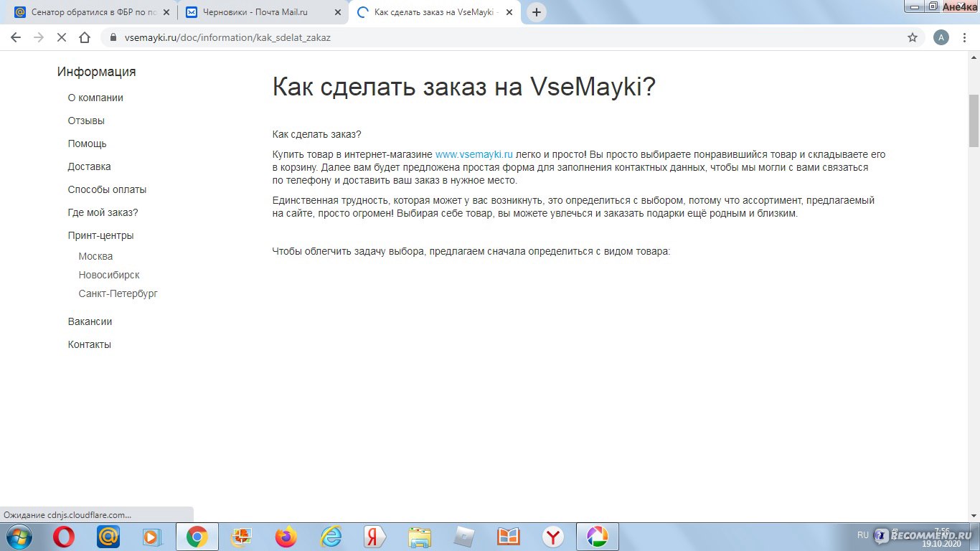Viewport: 980px width, 551px height.
Task: Launch Internet Explorer from the taskbar
Action: (x=330, y=537)
